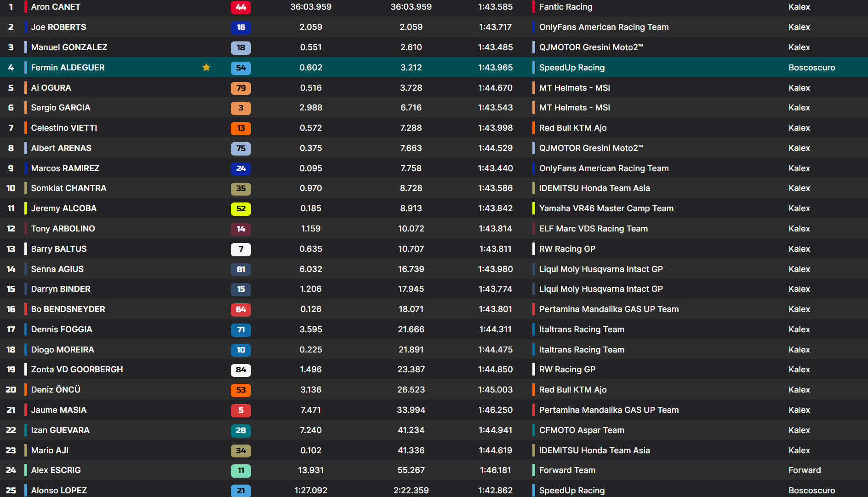Click team name Yamaha VR46 Master Camp Team
Image resolution: width=868 pixels, height=497 pixels.
coord(606,208)
